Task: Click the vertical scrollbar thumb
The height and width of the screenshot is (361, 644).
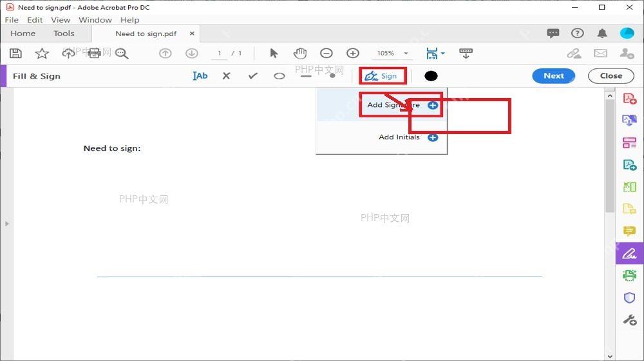Action: point(610,156)
